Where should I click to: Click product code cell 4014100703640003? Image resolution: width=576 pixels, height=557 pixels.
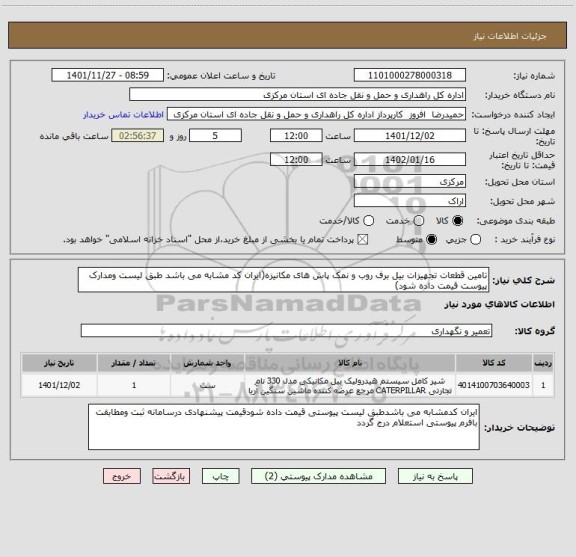coord(494,385)
